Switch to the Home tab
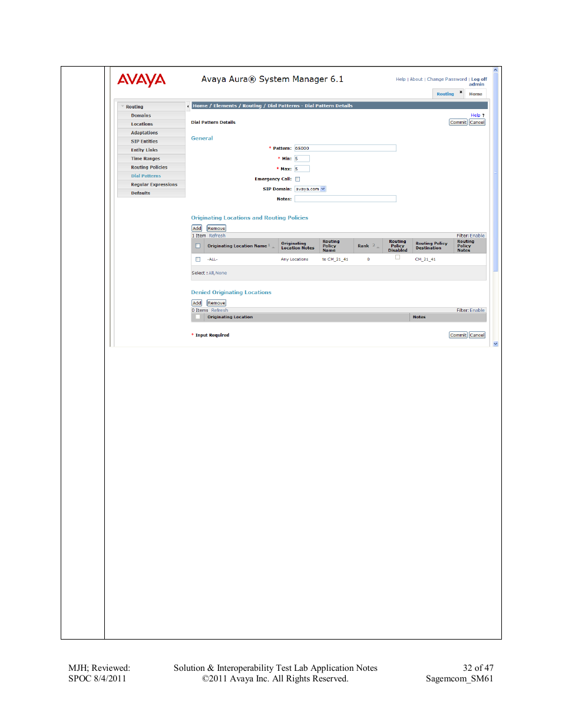The height and width of the screenshot is (728, 562). pyautogui.click(x=475, y=94)
